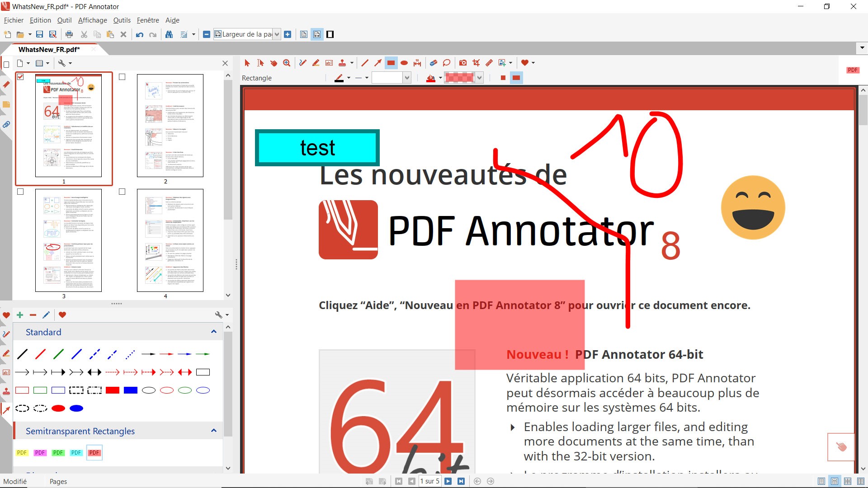The height and width of the screenshot is (488, 868).
Task: Zoom in with the plus button
Action: click(288, 34)
